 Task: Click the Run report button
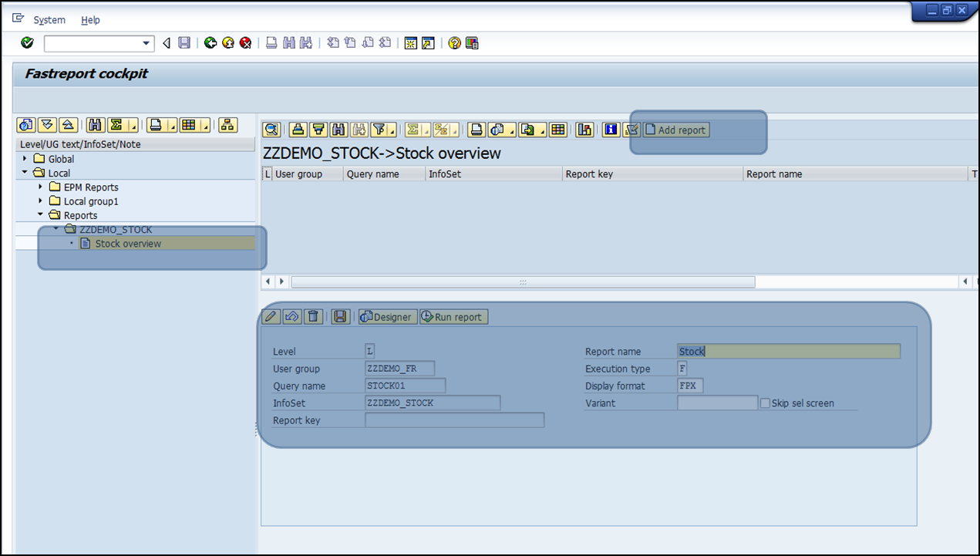click(453, 317)
